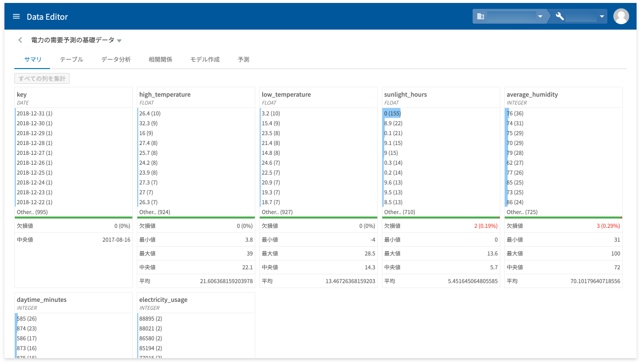The height and width of the screenshot is (364, 641).
Task: Open the hamburger navigation menu
Action: pyautogui.click(x=16, y=16)
